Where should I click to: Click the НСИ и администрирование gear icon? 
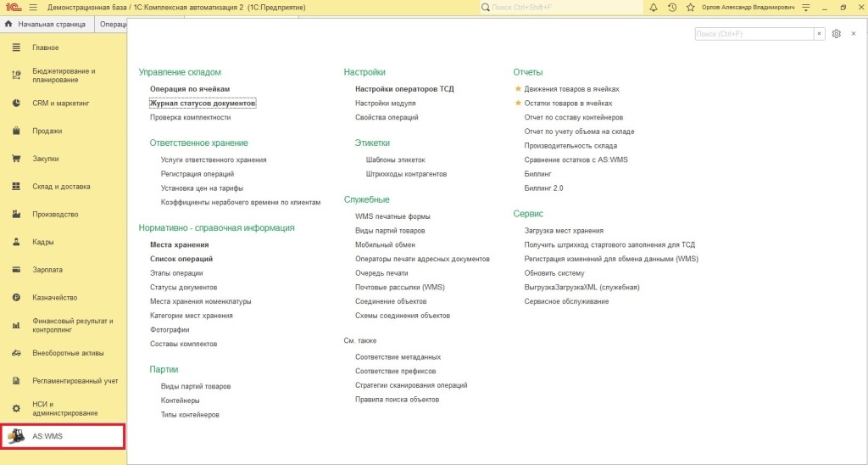(x=17, y=408)
